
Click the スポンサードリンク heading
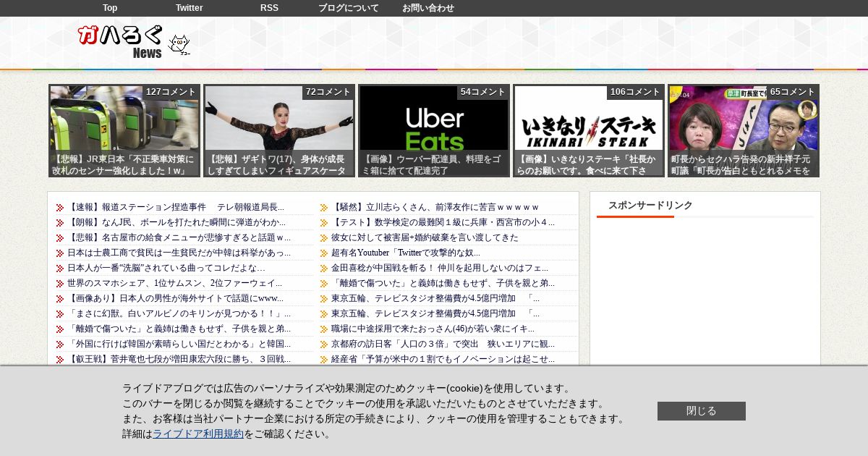click(x=650, y=206)
